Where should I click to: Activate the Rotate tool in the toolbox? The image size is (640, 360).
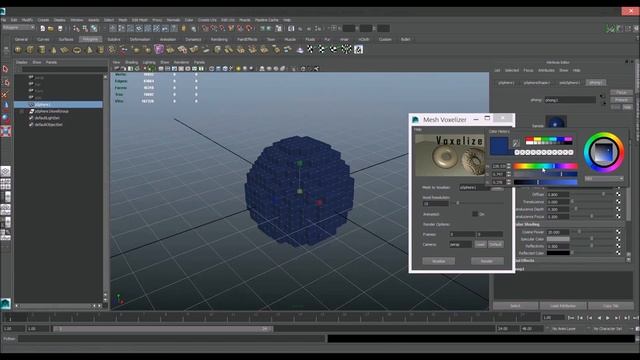point(6,118)
